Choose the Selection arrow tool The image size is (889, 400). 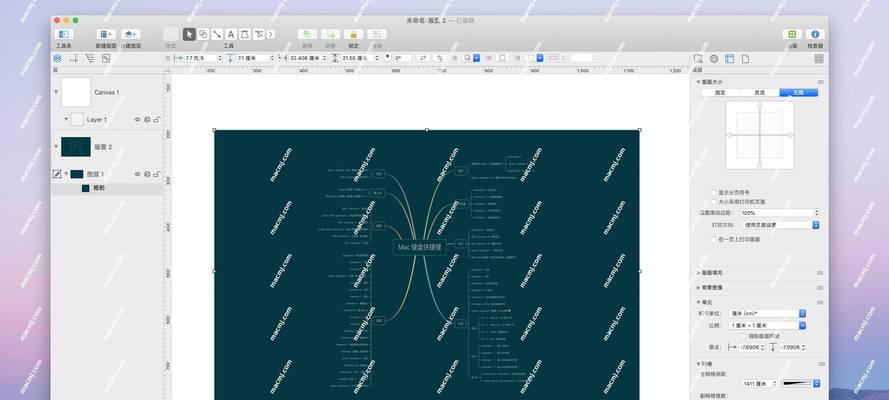click(x=189, y=34)
